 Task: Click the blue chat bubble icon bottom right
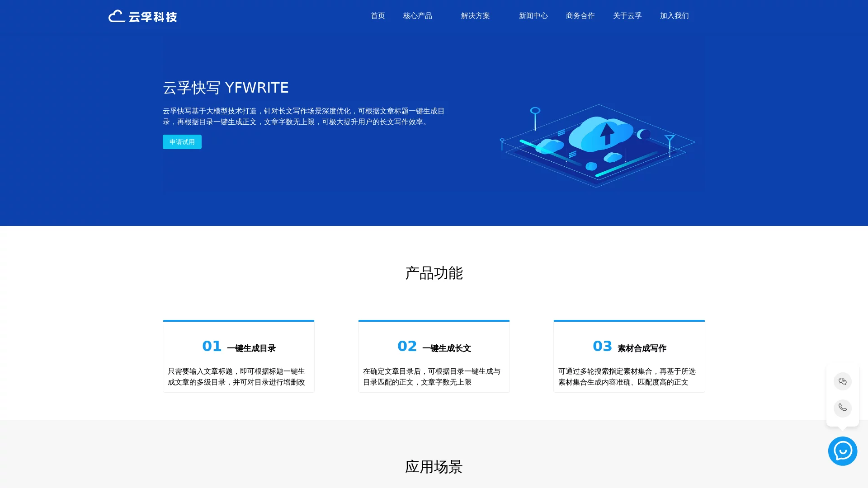(843, 451)
